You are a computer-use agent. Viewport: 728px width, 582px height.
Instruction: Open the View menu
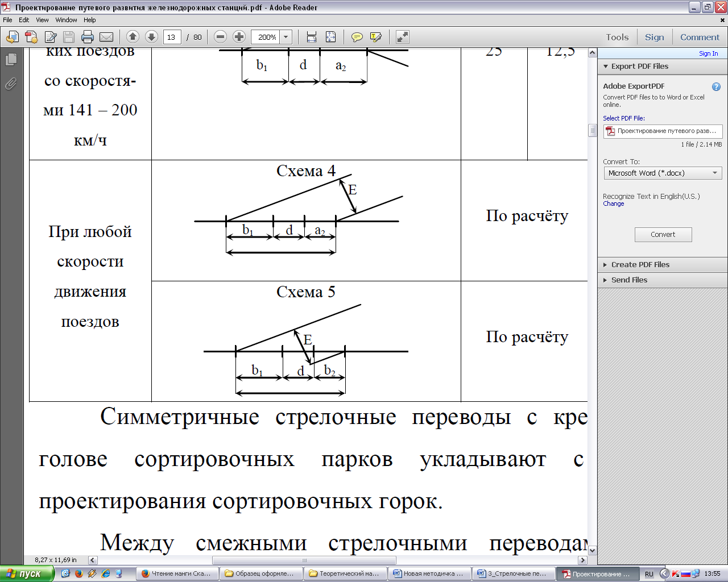pyautogui.click(x=42, y=20)
